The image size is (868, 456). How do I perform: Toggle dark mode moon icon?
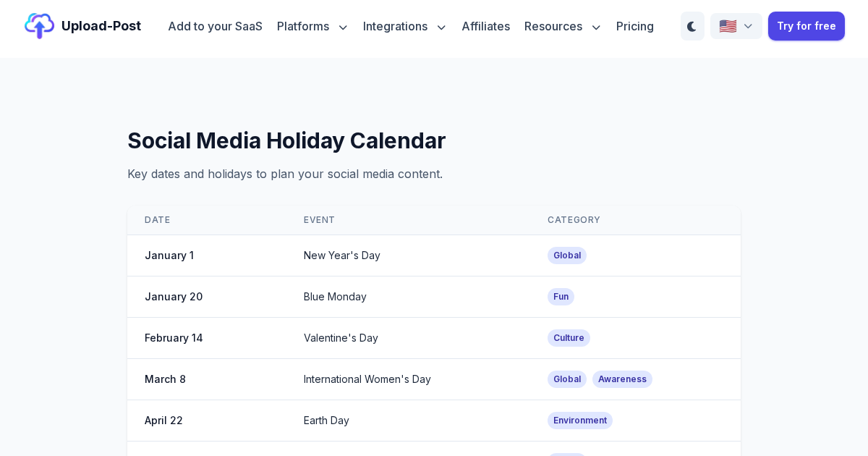pyautogui.click(x=692, y=26)
